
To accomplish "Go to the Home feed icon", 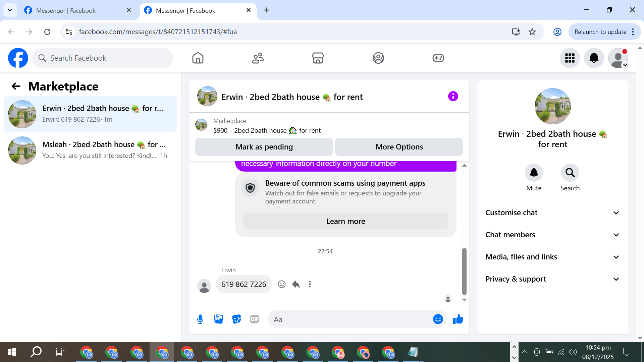I will (198, 58).
